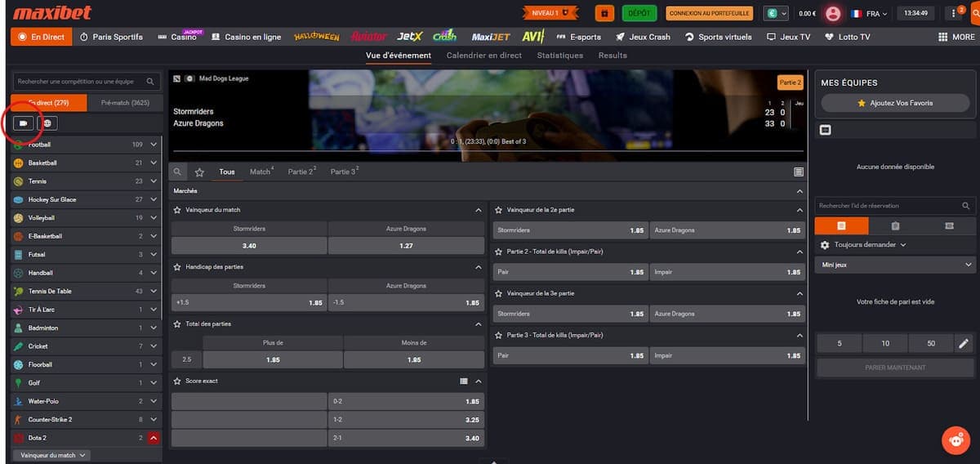
Task: Choose the quick stake 10 button
Action: point(885,344)
